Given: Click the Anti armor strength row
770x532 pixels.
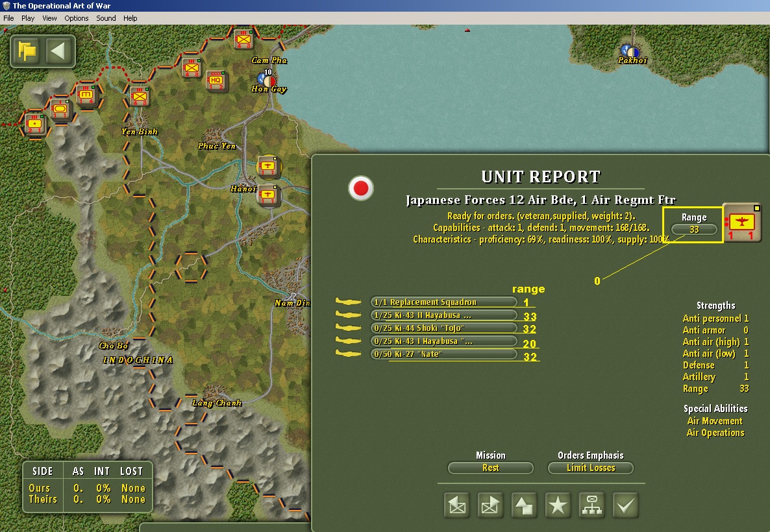Looking at the screenshot, I should 715,330.
